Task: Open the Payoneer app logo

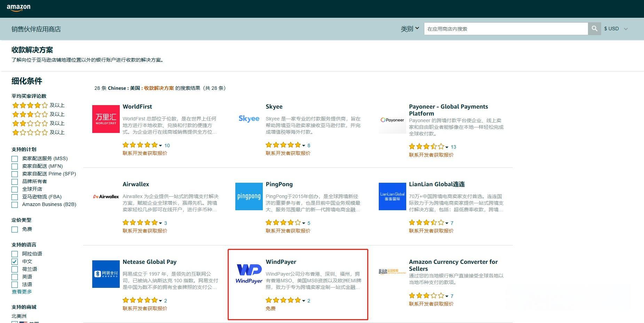Action: pos(392,120)
